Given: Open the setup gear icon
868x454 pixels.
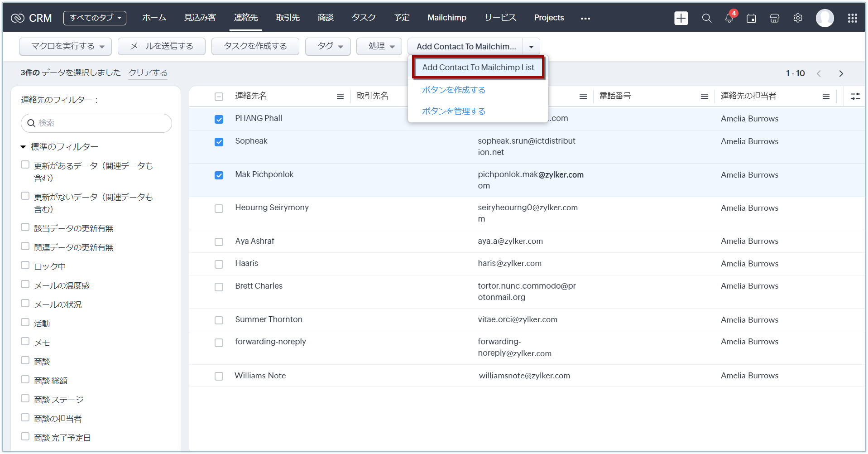Looking at the screenshot, I should pos(797,18).
